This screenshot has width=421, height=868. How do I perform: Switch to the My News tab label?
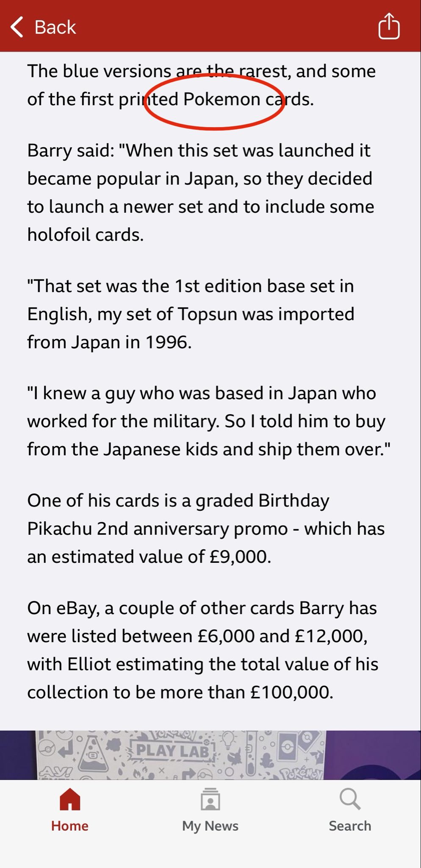click(x=210, y=826)
